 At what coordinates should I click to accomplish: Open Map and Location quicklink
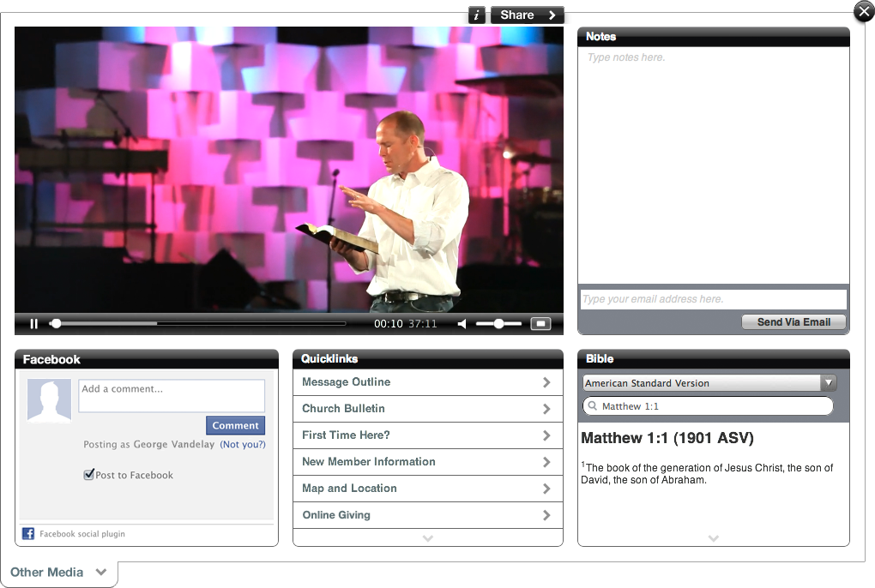pos(428,489)
